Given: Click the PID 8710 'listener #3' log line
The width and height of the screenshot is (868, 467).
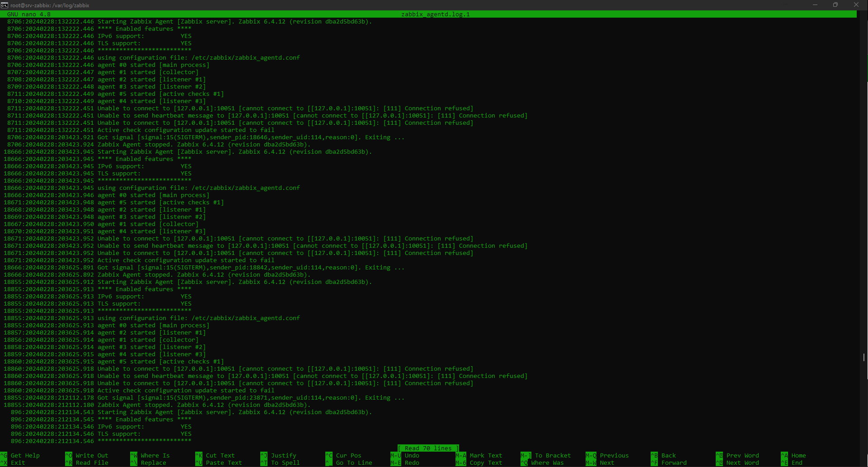Looking at the screenshot, I should 107,101.
